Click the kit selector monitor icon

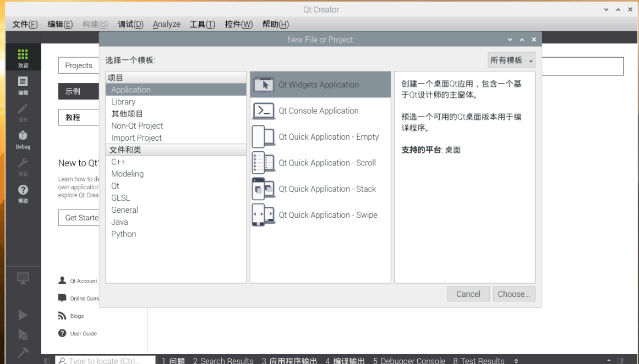[23, 278]
